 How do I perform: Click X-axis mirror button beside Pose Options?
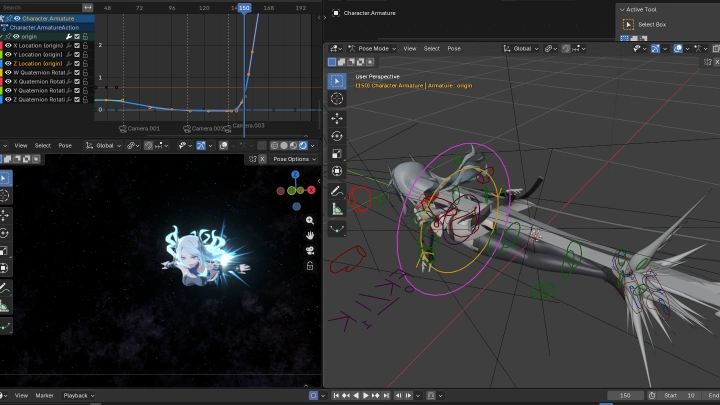click(262, 159)
